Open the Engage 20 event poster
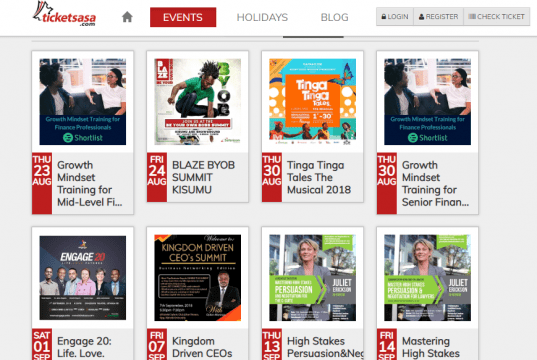This screenshot has height=360, width=537. 83,278
